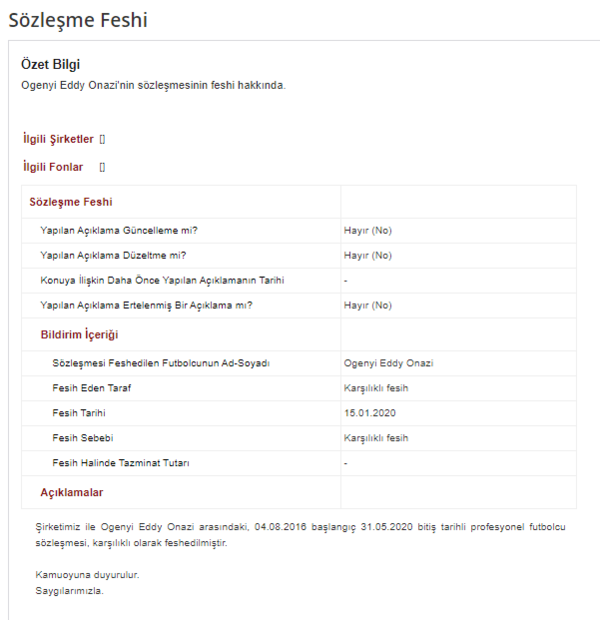Click the İlgili Fonlar label
This screenshot has height=620, width=600.
tap(53, 167)
